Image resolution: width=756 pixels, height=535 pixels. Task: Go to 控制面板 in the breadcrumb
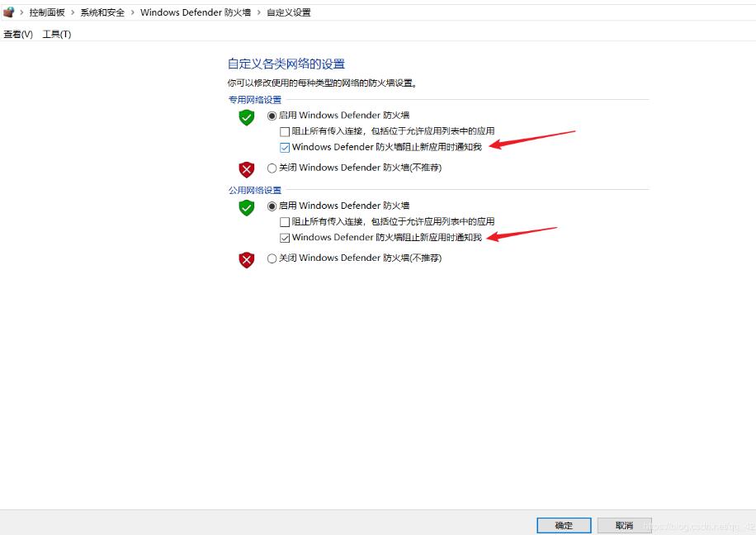[x=47, y=12]
